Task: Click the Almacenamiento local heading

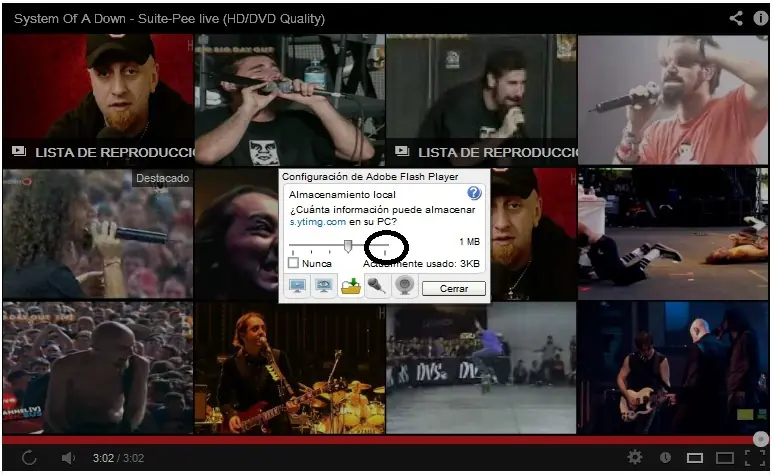Action: tap(342, 195)
